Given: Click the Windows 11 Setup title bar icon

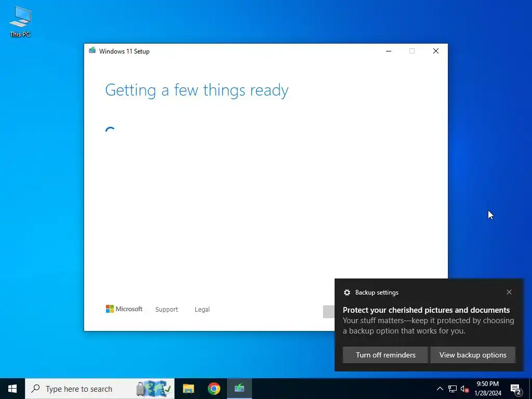Looking at the screenshot, I should click(x=92, y=50).
